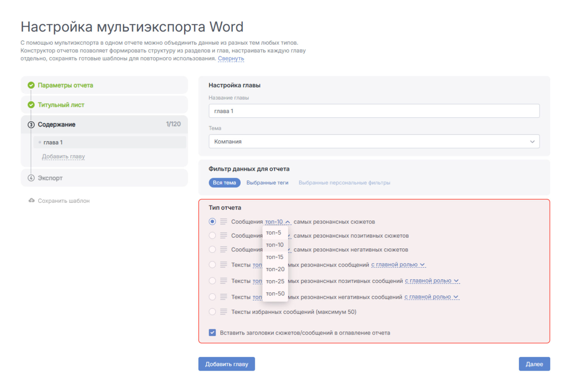Open с главной ролью dropdown for позитивных сообщений
The height and width of the screenshot is (392, 571).
tap(432, 281)
